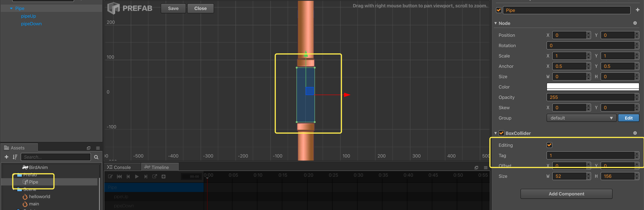
Task: Select pipeDown in the hierarchy
Action: (31, 24)
